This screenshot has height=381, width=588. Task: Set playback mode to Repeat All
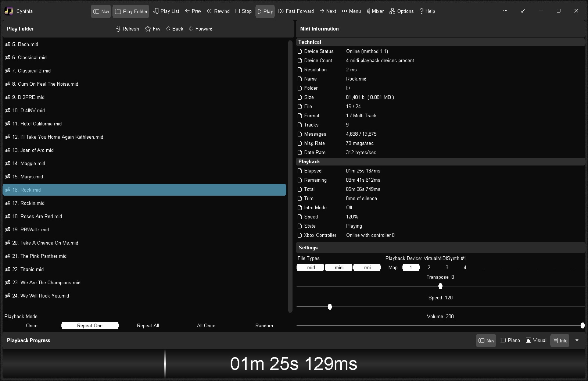148,325
